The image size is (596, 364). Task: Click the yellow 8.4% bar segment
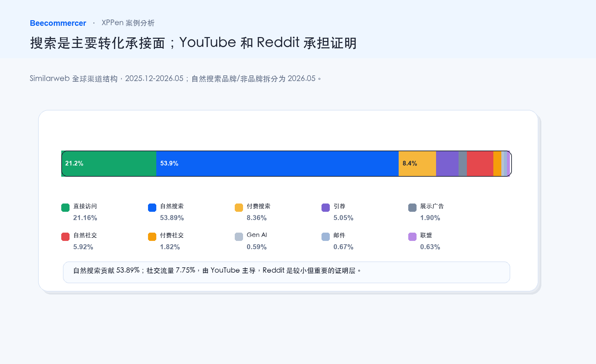point(417,163)
